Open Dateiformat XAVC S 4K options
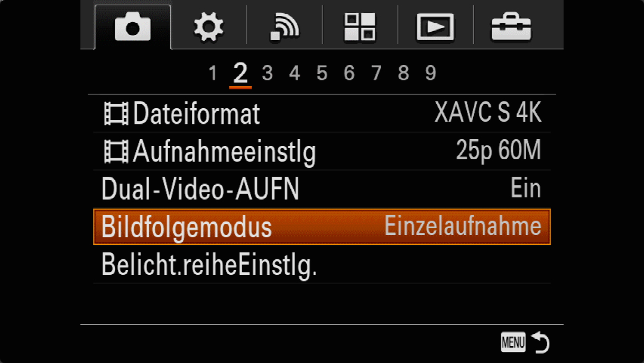The height and width of the screenshot is (363, 644). click(x=321, y=114)
